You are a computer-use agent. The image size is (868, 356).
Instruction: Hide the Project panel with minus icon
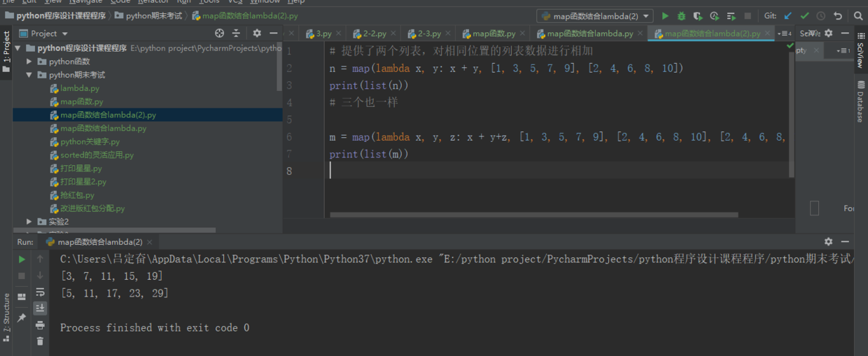click(x=274, y=33)
